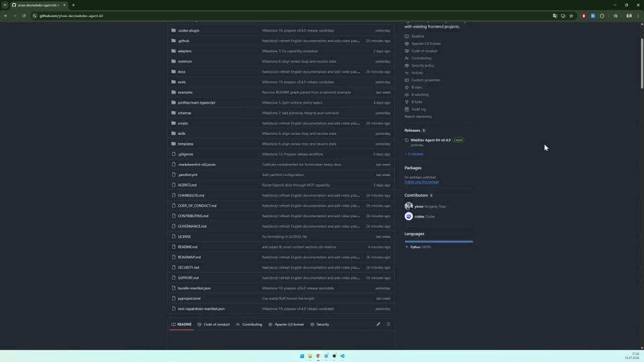Open the bundle-manifest.json file

194,288
